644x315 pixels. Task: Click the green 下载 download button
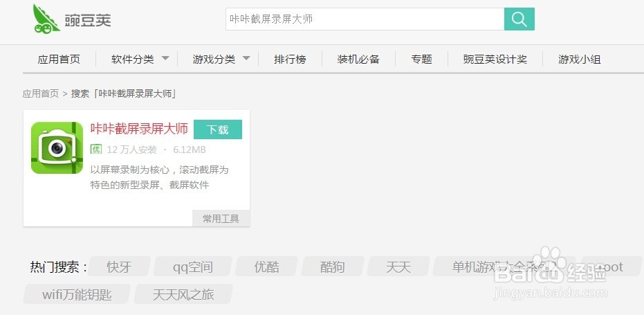(x=218, y=129)
